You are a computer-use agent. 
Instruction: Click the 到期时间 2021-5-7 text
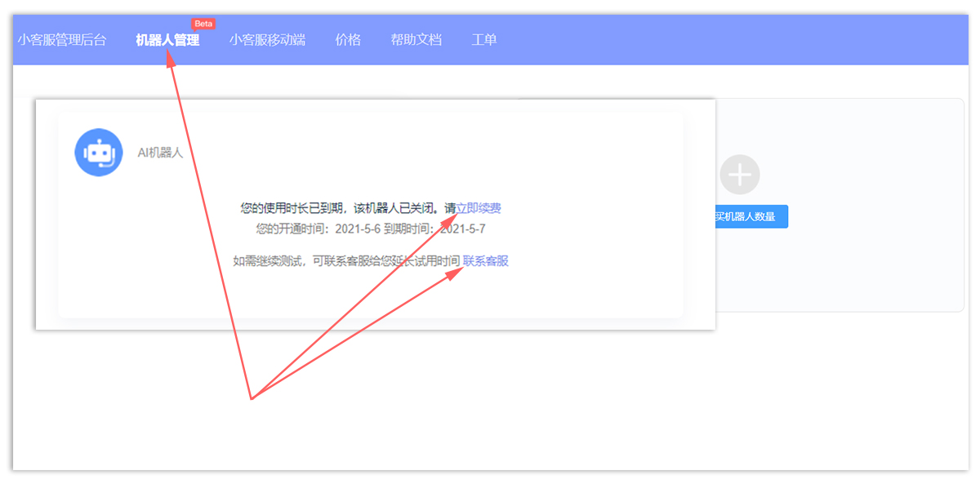click(x=435, y=229)
